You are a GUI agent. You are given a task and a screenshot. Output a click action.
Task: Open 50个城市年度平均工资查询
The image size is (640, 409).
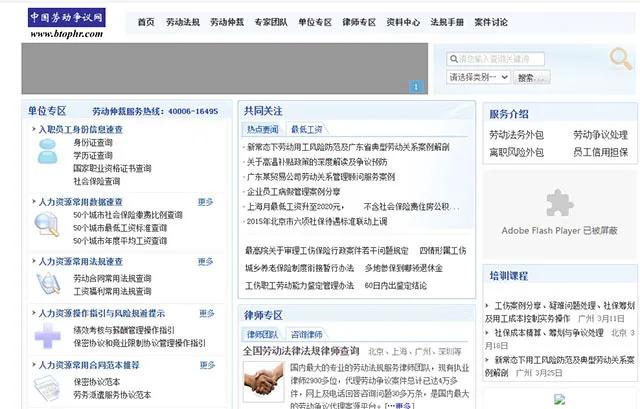[120, 241]
